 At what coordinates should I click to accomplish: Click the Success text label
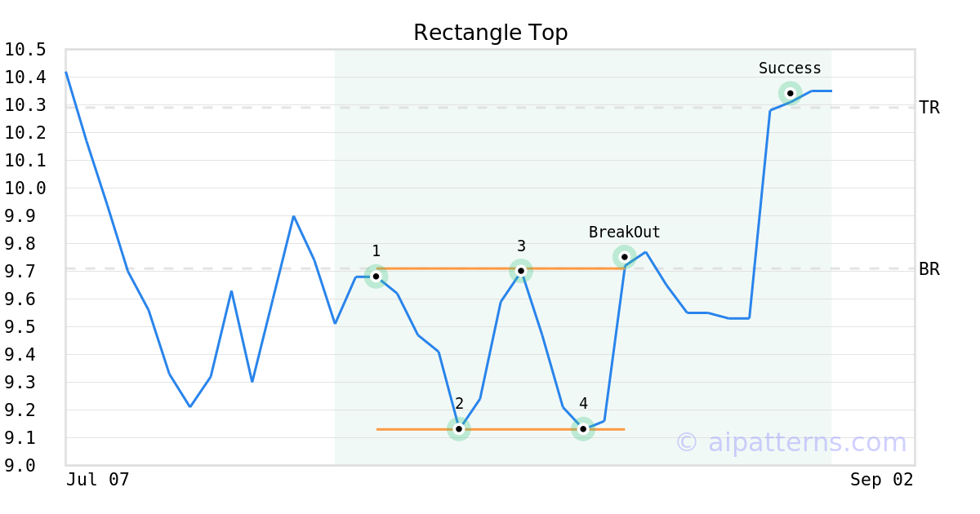point(790,69)
